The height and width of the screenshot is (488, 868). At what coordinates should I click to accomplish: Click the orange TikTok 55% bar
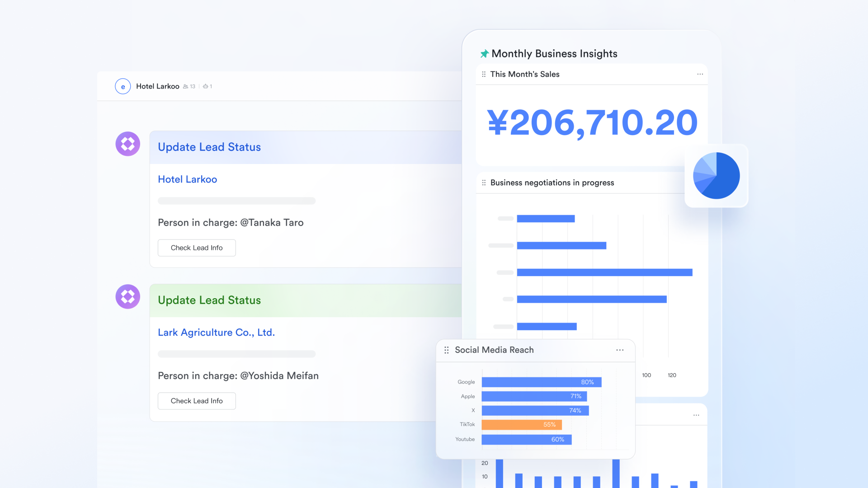tap(522, 425)
